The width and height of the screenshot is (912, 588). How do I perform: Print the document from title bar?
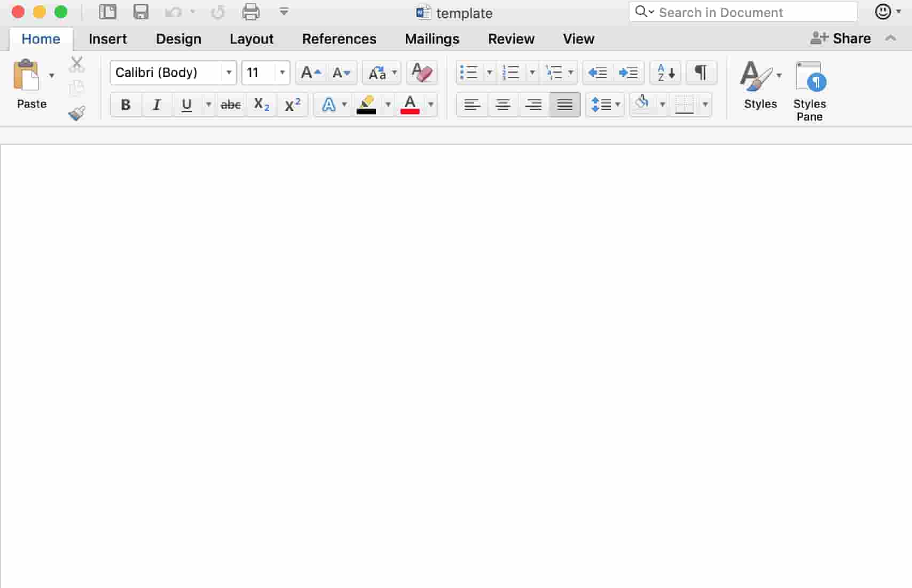[251, 12]
